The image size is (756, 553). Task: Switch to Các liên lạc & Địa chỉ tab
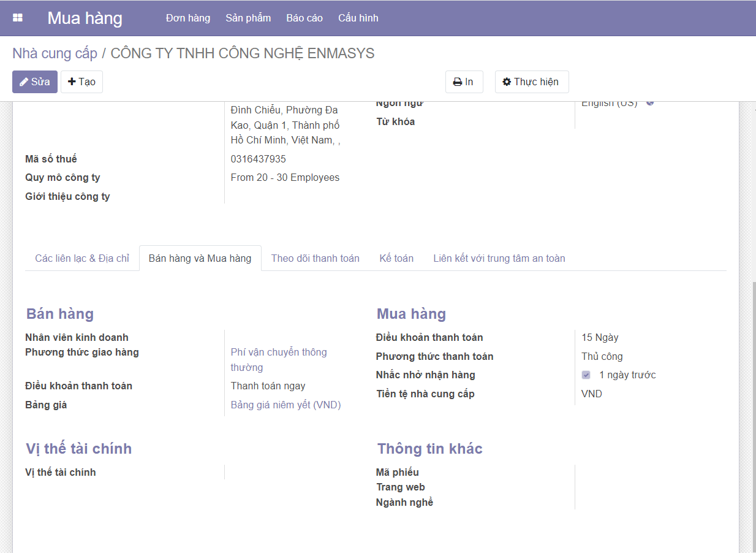[82, 258]
